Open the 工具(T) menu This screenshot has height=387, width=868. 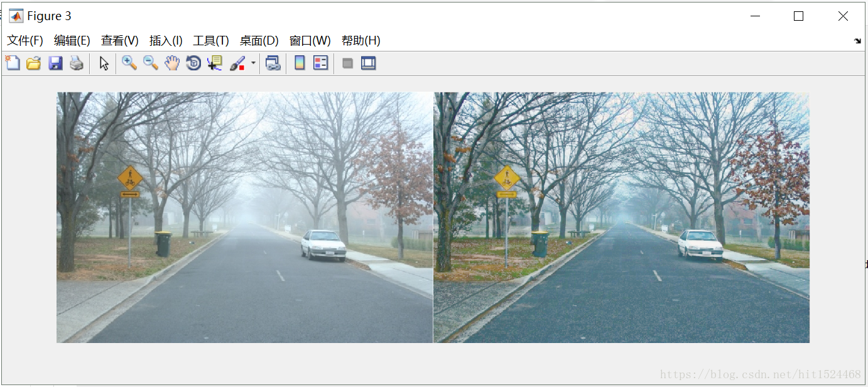click(211, 41)
